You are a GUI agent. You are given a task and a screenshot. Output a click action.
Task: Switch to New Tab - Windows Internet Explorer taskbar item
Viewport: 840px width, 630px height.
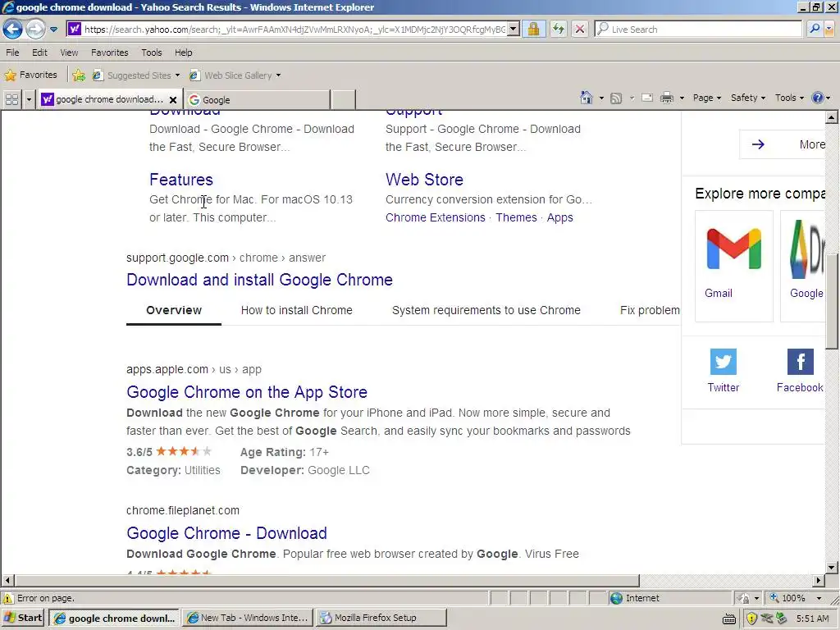coord(248,618)
